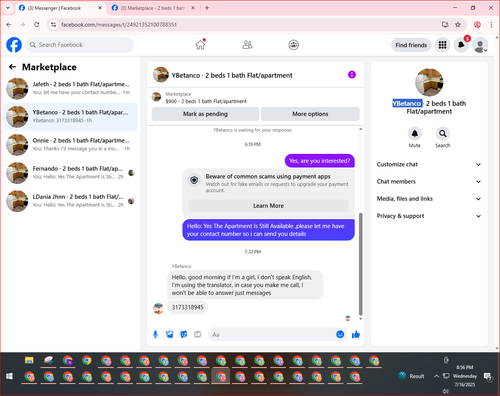The image size is (500, 396).
Task: Open the Groups icon in top bar
Action: [x=293, y=45]
